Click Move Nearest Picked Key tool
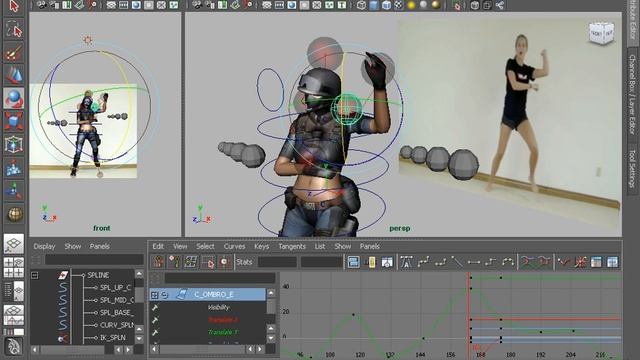The image size is (640, 360). (158, 262)
